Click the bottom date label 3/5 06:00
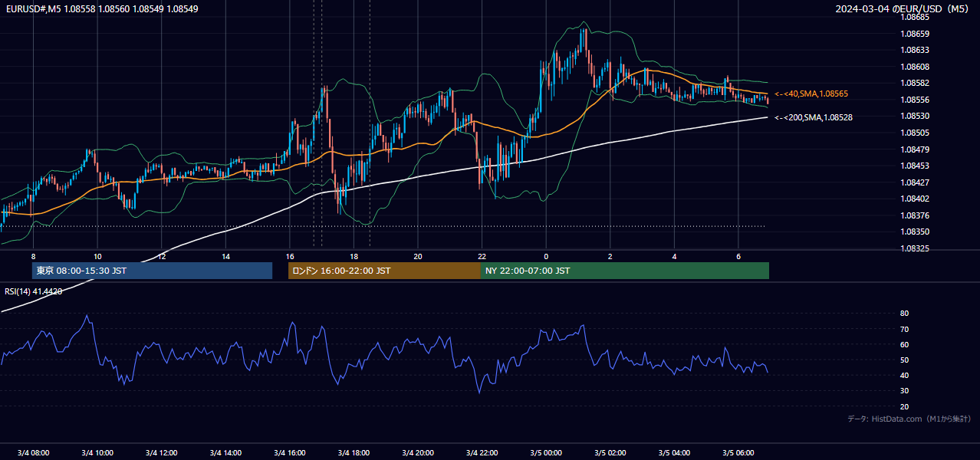The image size is (980, 460). coord(738,452)
